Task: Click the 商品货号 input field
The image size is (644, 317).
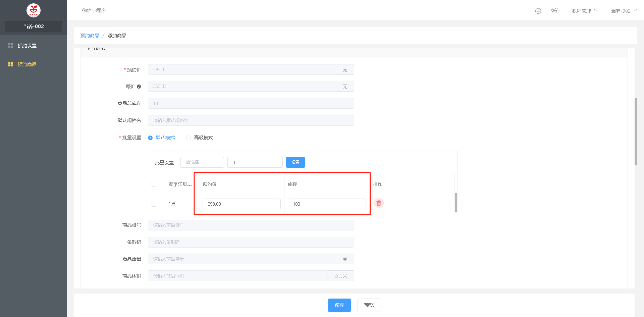Action: [x=251, y=225]
